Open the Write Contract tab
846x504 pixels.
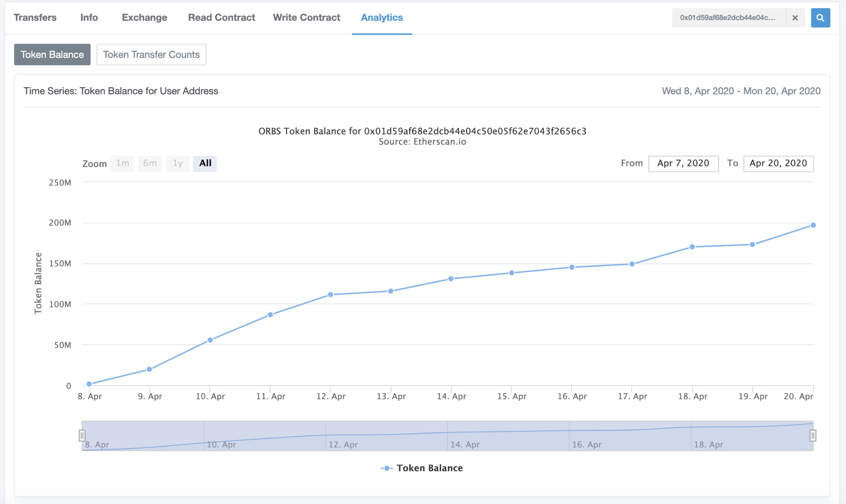coord(306,18)
